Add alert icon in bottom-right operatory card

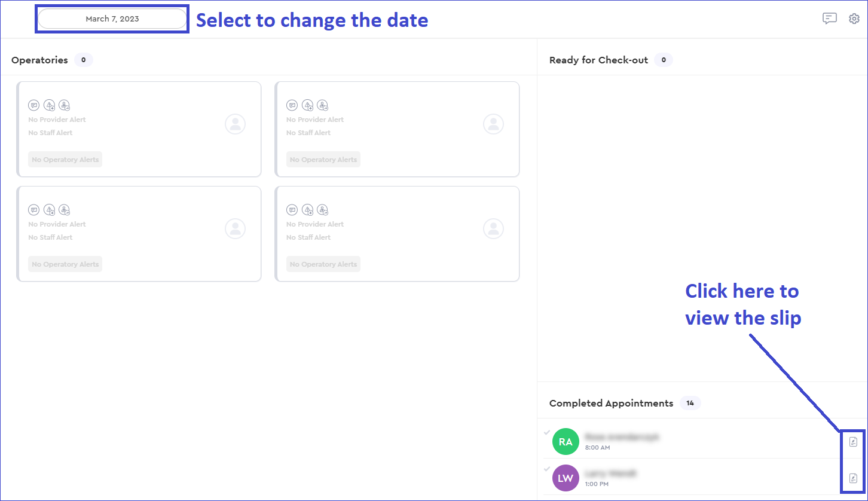click(x=308, y=210)
